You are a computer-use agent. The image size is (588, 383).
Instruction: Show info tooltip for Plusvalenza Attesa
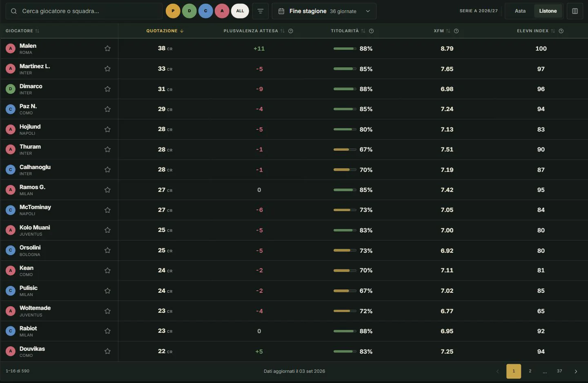291,31
